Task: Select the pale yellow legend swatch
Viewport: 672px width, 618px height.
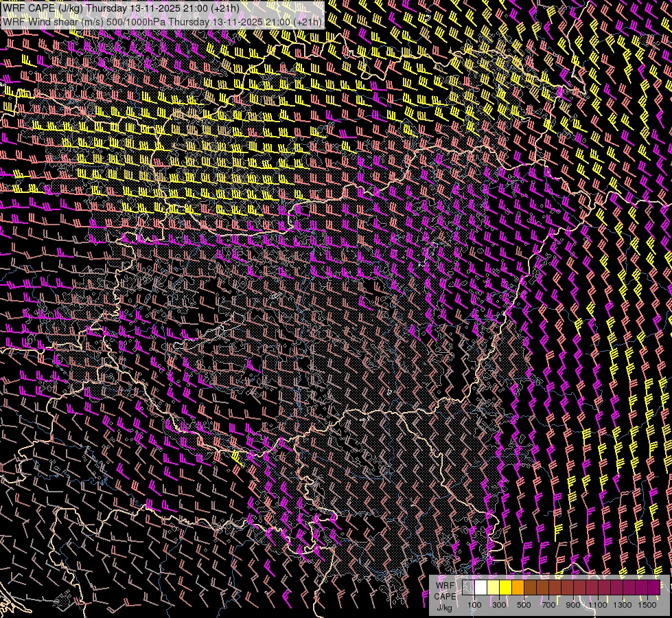Action: (x=493, y=587)
